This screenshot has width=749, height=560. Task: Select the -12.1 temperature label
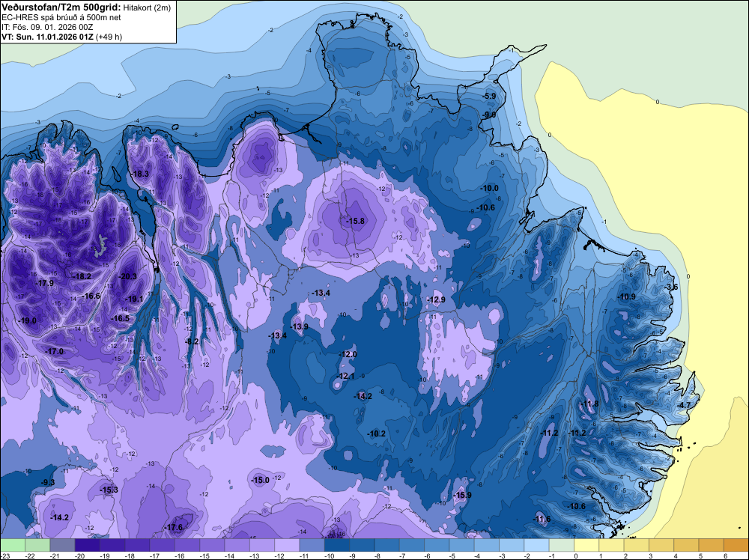coord(345,376)
